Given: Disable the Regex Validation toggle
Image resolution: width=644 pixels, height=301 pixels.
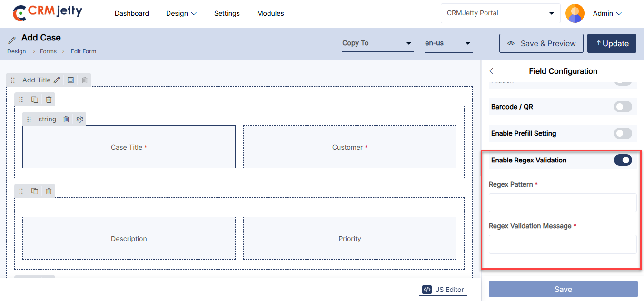Looking at the screenshot, I should 623,160.
